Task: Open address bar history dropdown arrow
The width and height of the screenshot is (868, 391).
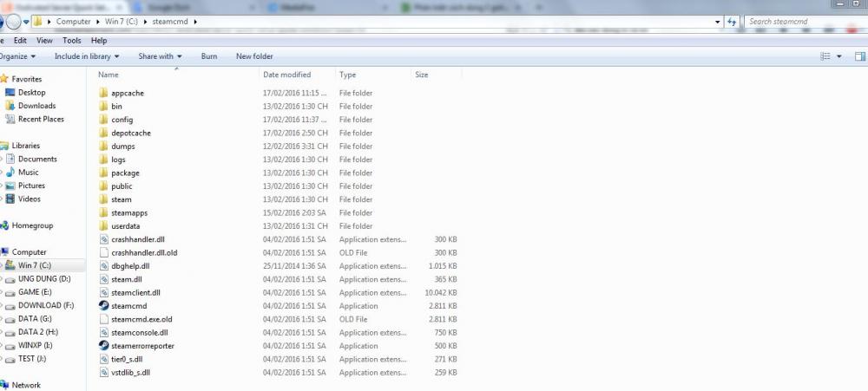Action: click(x=718, y=22)
